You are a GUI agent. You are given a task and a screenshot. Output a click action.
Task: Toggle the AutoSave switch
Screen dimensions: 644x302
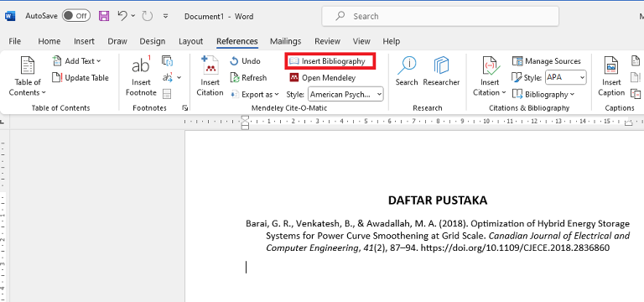[x=76, y=16]
